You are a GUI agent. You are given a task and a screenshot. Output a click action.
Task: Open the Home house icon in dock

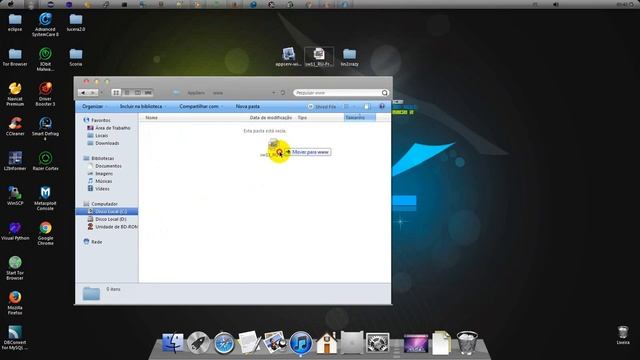coord(327,343)
